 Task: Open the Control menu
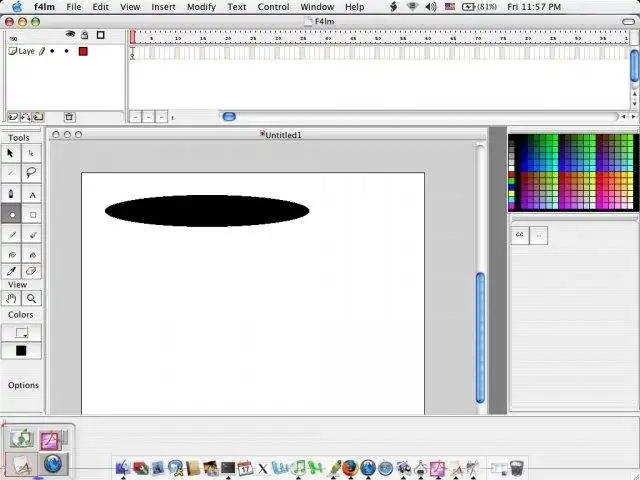tap(273, 7)
